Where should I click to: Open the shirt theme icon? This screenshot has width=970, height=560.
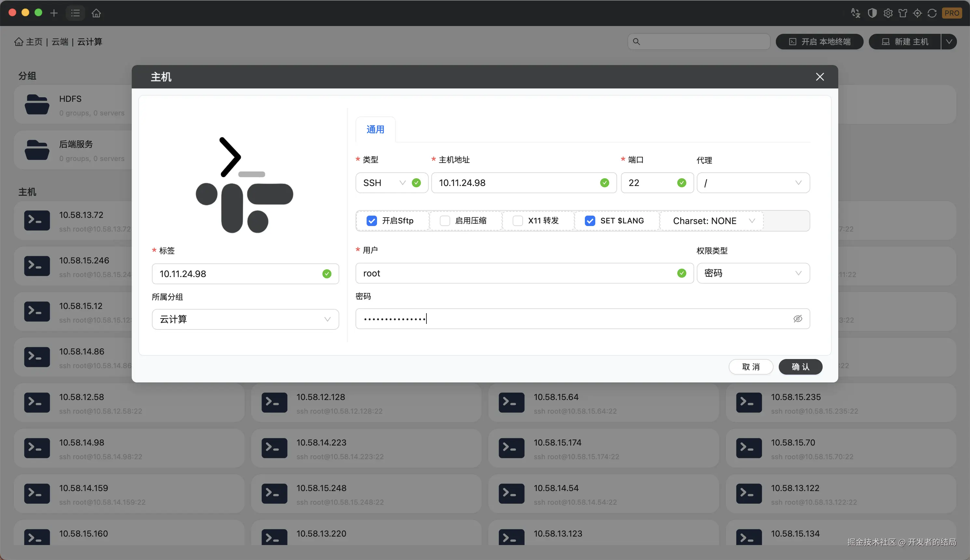[x=903, y=13]
